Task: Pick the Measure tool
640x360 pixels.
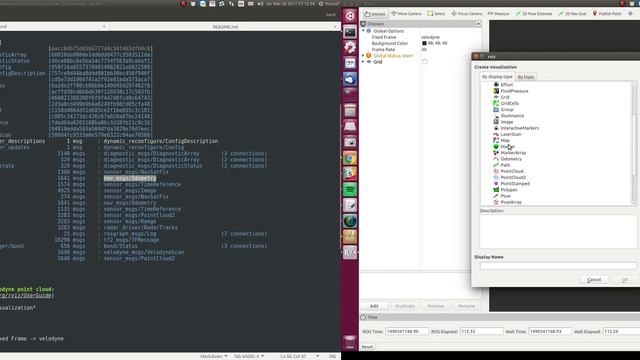Action: [x=498, y=14]
